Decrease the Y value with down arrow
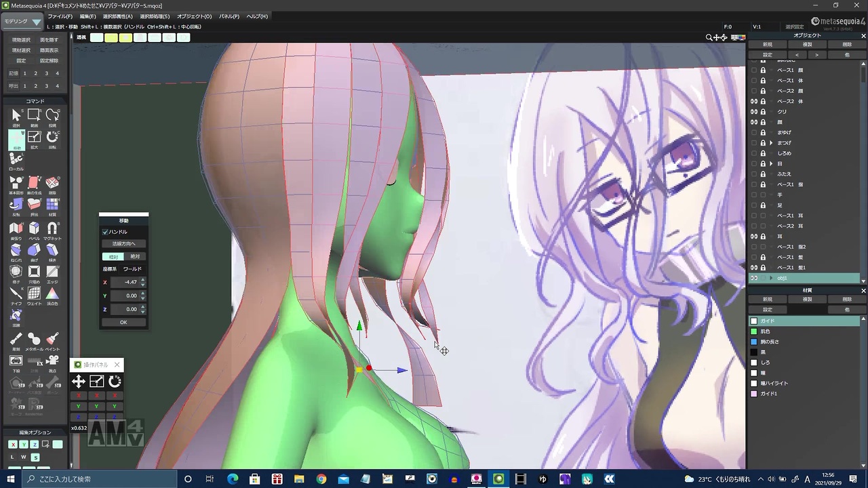This screenshot has height=488, width=868. 142,298
